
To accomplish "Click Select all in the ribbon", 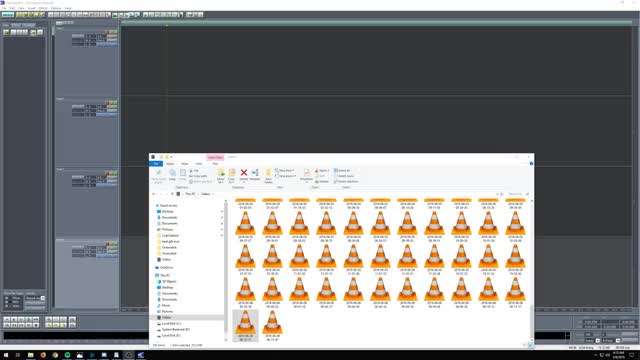I will [x=342, y=171].
